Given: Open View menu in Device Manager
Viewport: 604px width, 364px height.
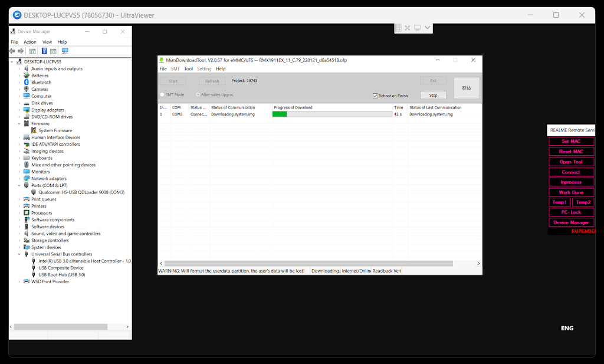Looking at the screenshot, I should [x=47, y=42].
